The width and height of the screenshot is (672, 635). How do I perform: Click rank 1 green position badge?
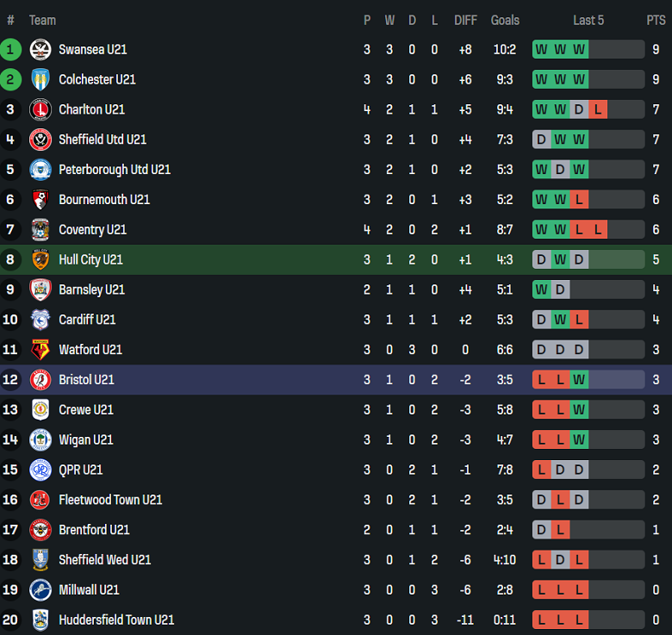point(11,49)
